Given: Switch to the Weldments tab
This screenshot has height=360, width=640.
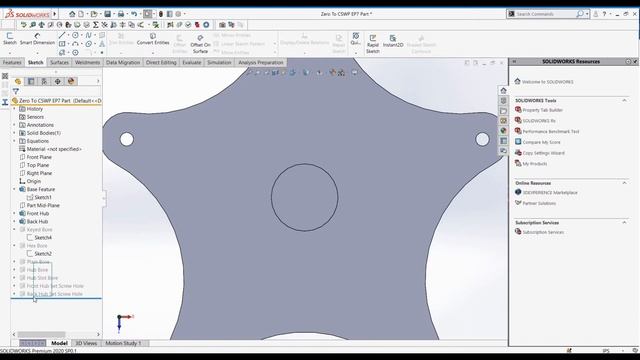Looking at the screenshot, I should point(87,62).
